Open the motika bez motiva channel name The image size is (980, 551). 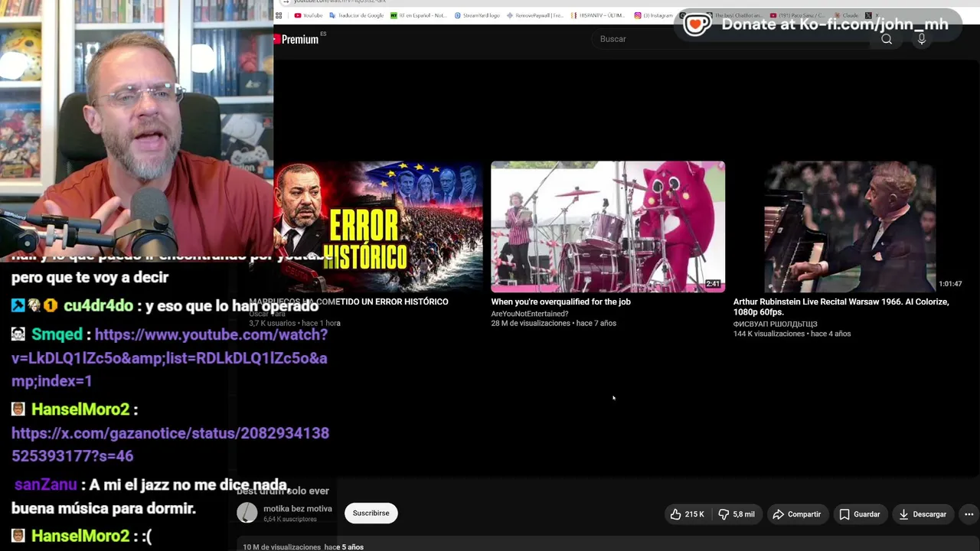point(298,509)
